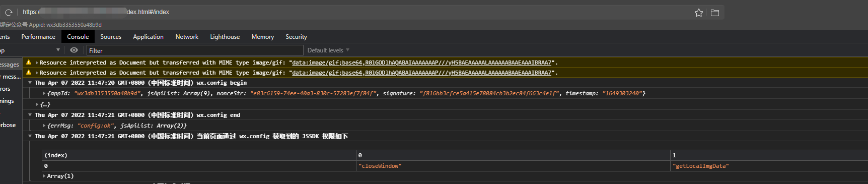Viewport: 868px width, 184px height.
Task: Open the context selector dropdown arrow
Action: pyautogui.click(x=58, y=50)
